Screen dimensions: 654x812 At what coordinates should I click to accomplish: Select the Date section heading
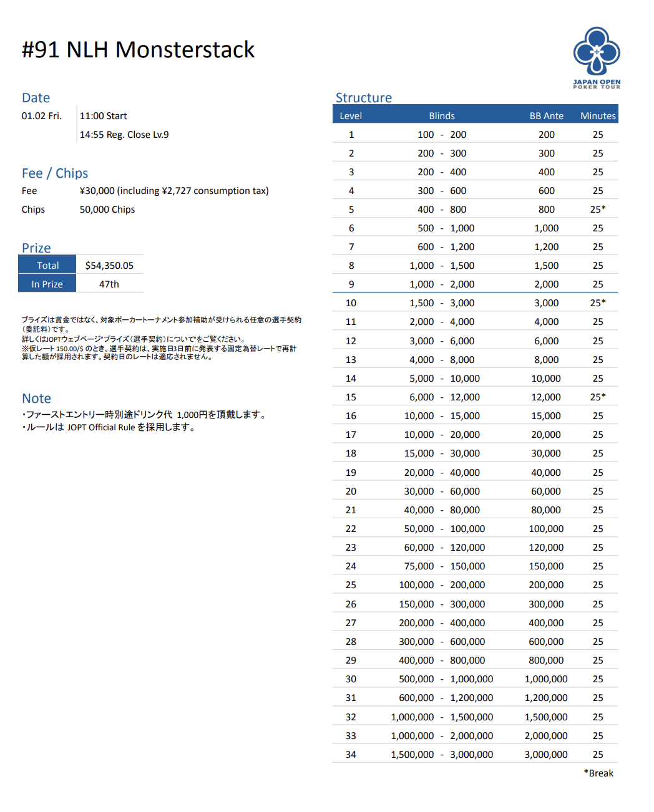[36, 98]
